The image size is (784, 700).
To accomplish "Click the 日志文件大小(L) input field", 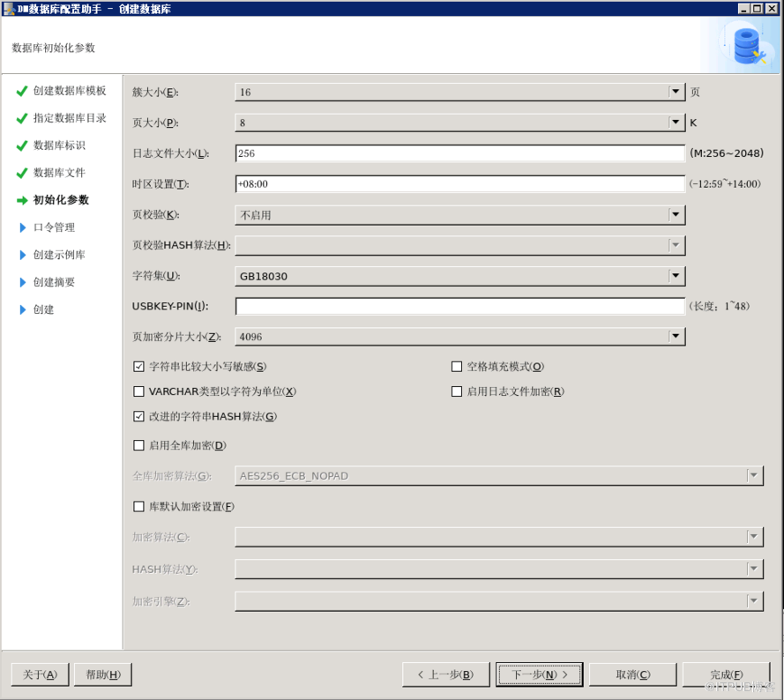I will (460, 153).
